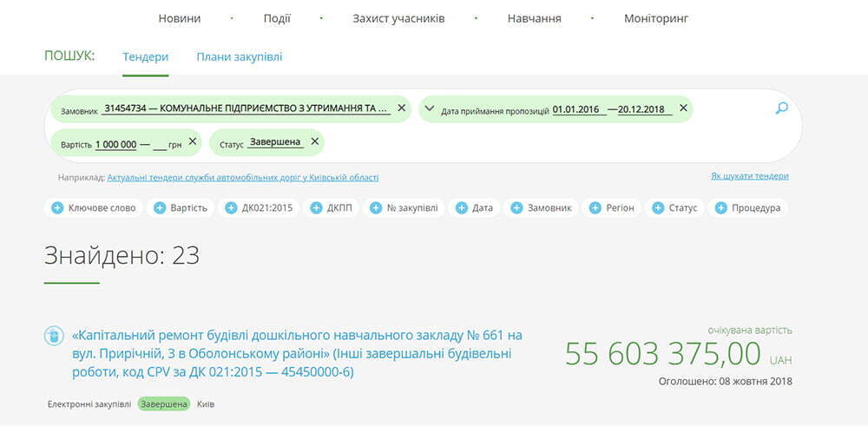
Task: Click the tender type icon beside title
Action: [x=54, y=336]
